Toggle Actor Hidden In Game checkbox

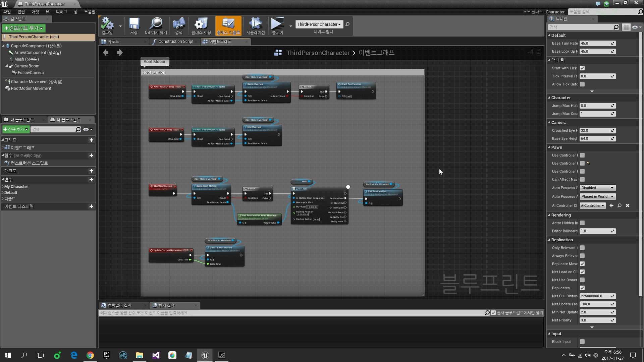(582, 223)
